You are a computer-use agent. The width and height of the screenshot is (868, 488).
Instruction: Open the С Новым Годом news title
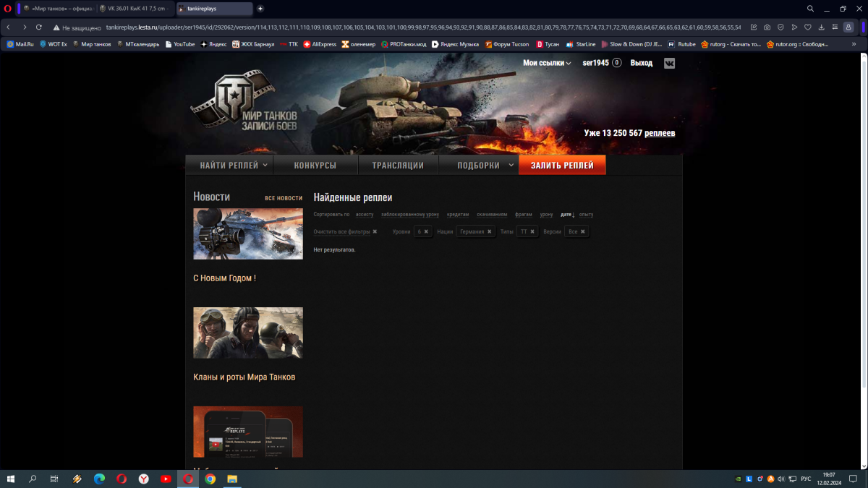coord(224,278)
